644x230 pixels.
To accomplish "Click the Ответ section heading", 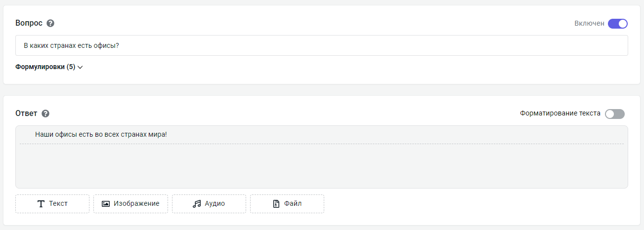I will pos(26,114).
